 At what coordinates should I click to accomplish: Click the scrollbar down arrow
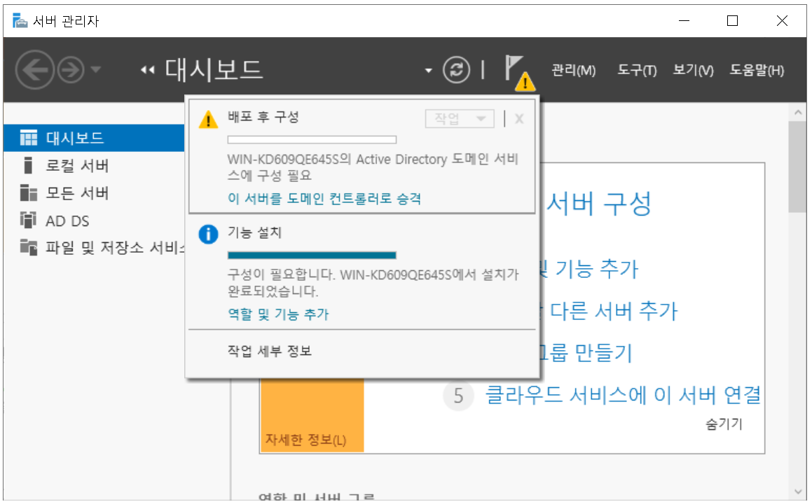click(797, 491)
